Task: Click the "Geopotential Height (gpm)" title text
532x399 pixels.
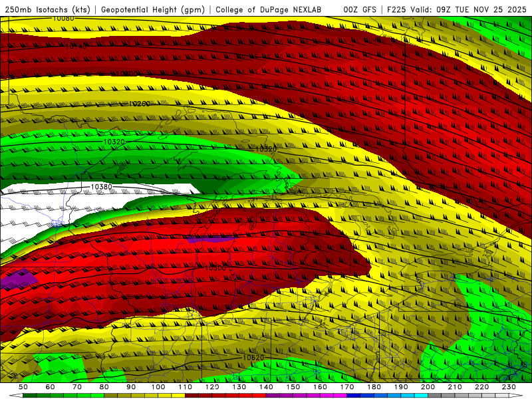Action: pos(153,9)
